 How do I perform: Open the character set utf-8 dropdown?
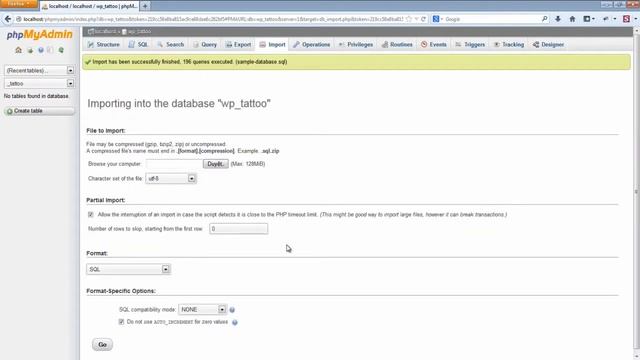pos(171,178)
